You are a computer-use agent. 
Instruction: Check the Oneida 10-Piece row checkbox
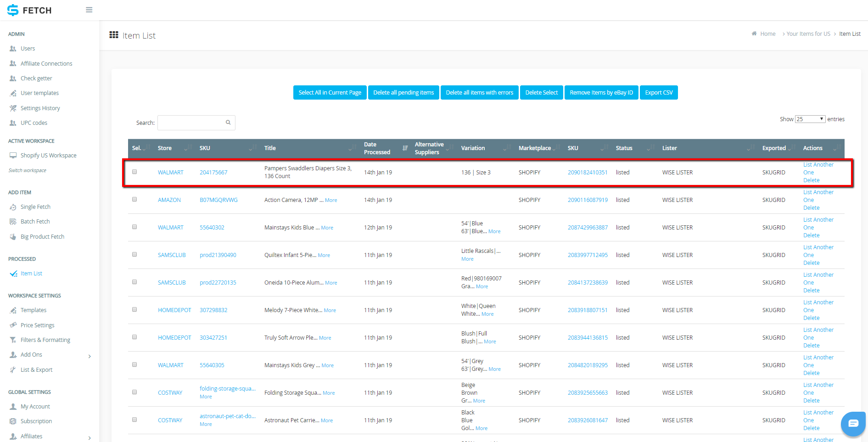(134, 282)
